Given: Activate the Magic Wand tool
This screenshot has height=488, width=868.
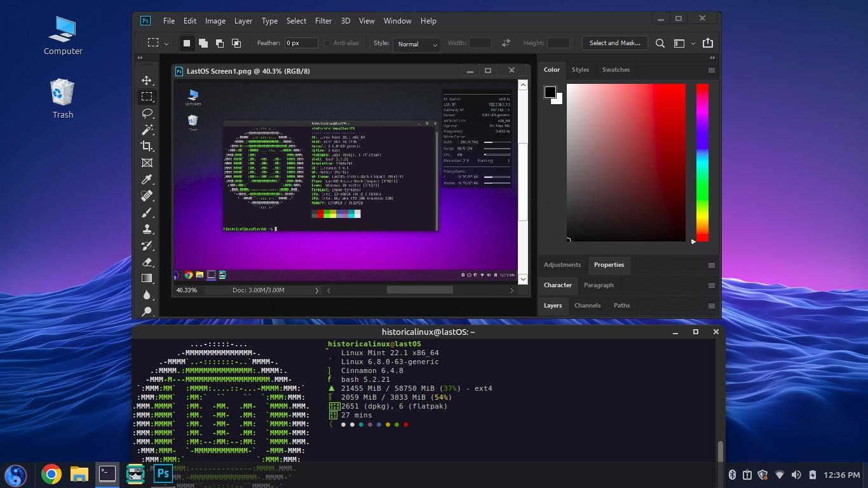Looking at the screenshot, I should pyautogui.click(x=147, y=130).
